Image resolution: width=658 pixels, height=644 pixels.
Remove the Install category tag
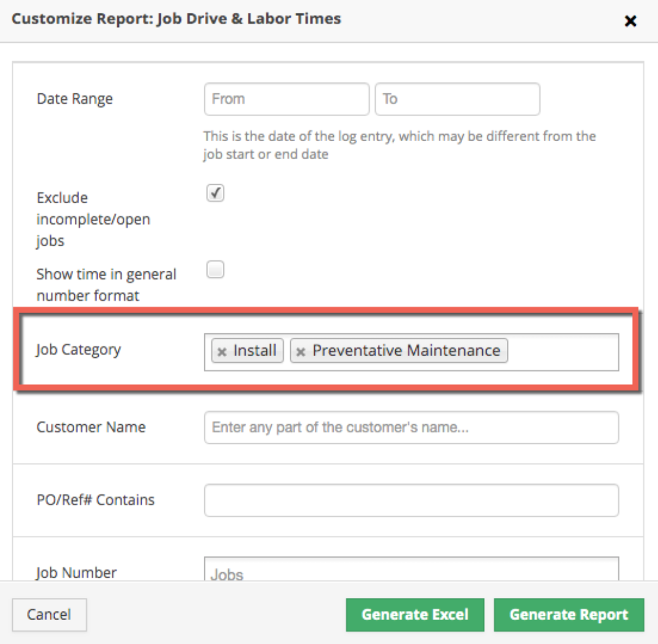[222, 351]
